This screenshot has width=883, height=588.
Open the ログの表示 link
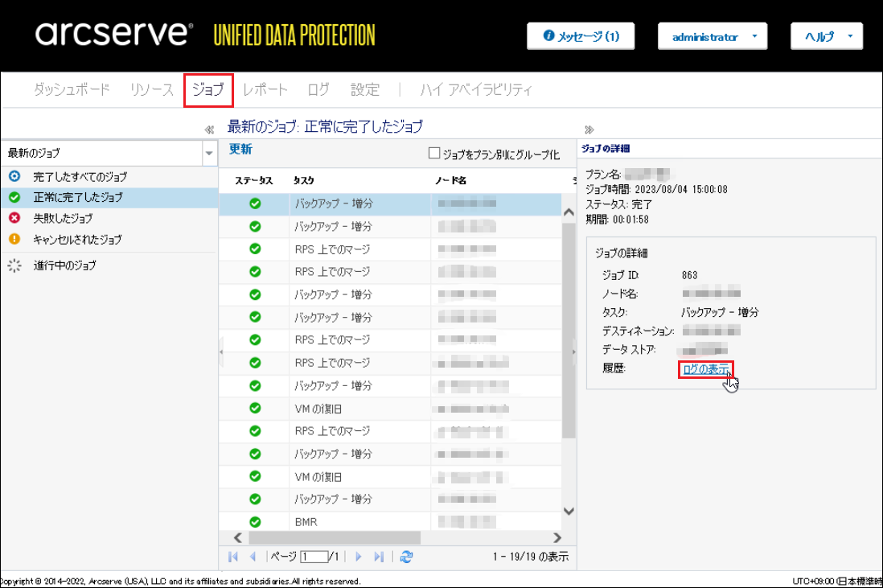(705, 369)
